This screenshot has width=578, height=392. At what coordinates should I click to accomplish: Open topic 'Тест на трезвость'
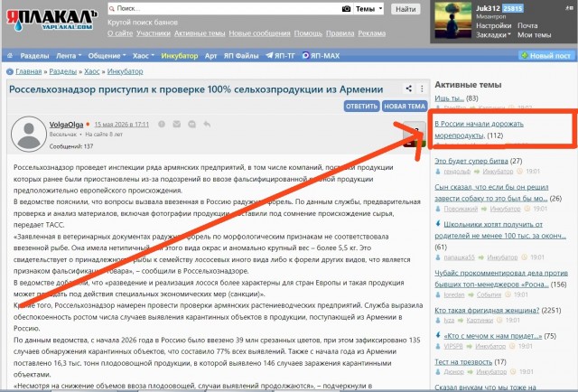point(463,362)
